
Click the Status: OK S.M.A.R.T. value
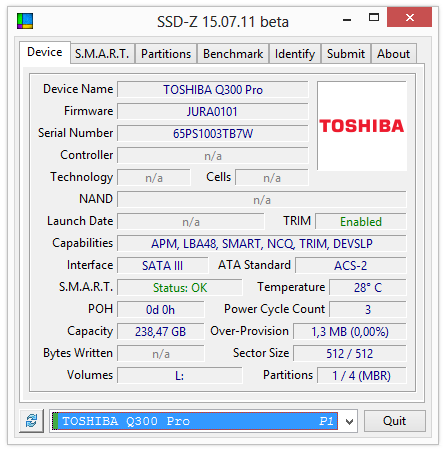click(x=180, y=288)
